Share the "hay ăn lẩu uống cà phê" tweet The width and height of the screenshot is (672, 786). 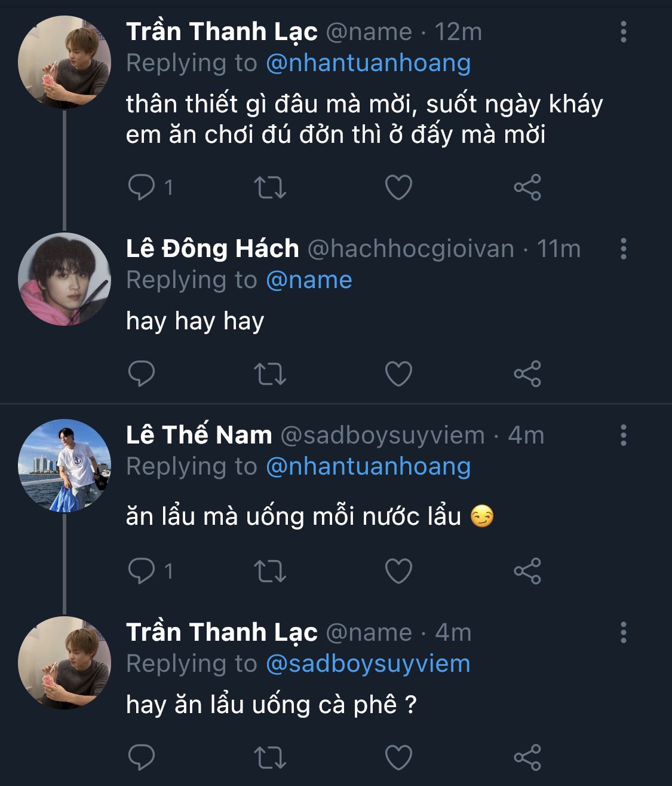click(x=527, y=757)
